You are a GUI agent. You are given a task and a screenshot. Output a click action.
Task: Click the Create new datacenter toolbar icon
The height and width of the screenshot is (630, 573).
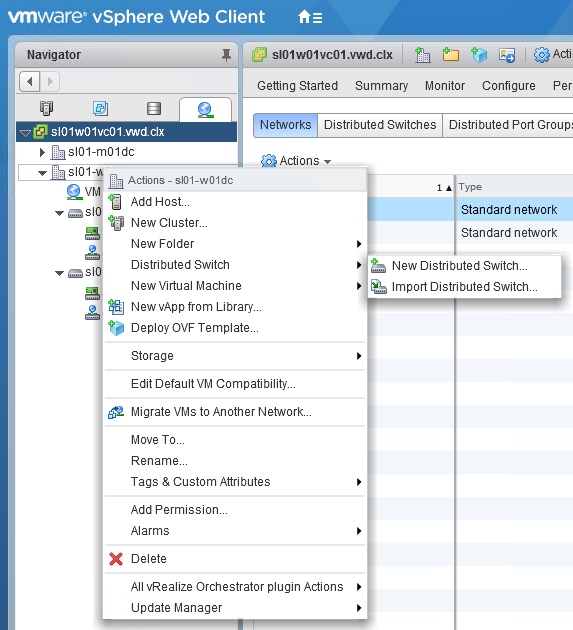click(x=423, y=55)
